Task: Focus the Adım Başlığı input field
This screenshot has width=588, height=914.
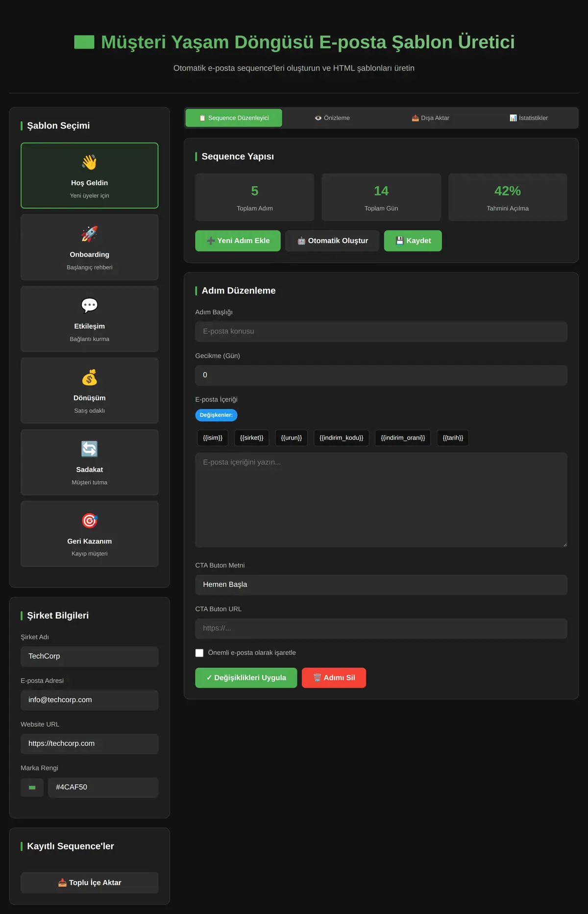Action: (x=381, y=332)
